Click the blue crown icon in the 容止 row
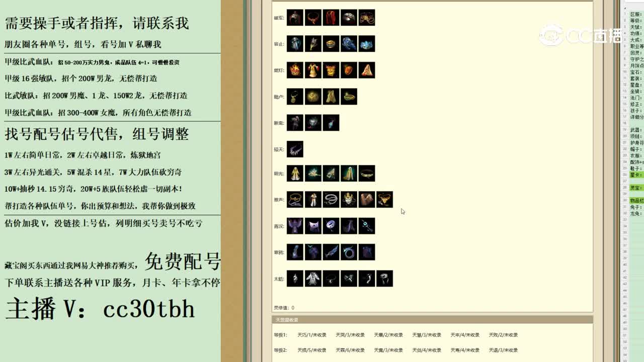Viewport: 644px width, 362px height. (367, 44)
